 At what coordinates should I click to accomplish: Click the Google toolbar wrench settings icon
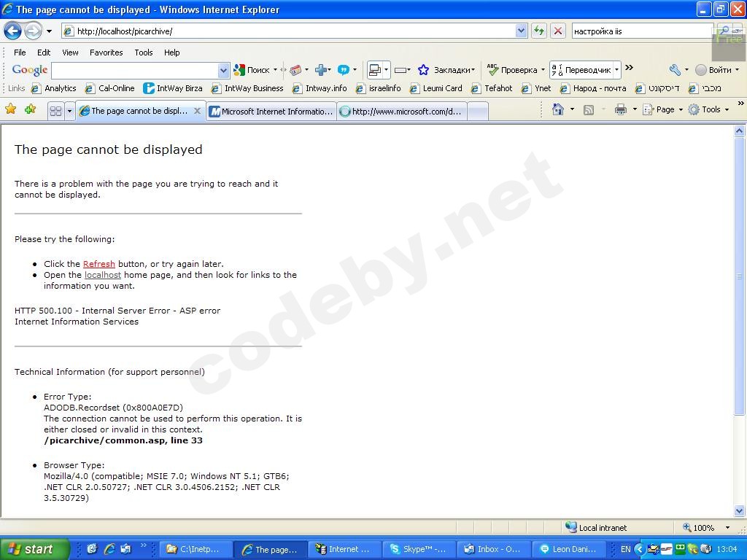point(675,70)
